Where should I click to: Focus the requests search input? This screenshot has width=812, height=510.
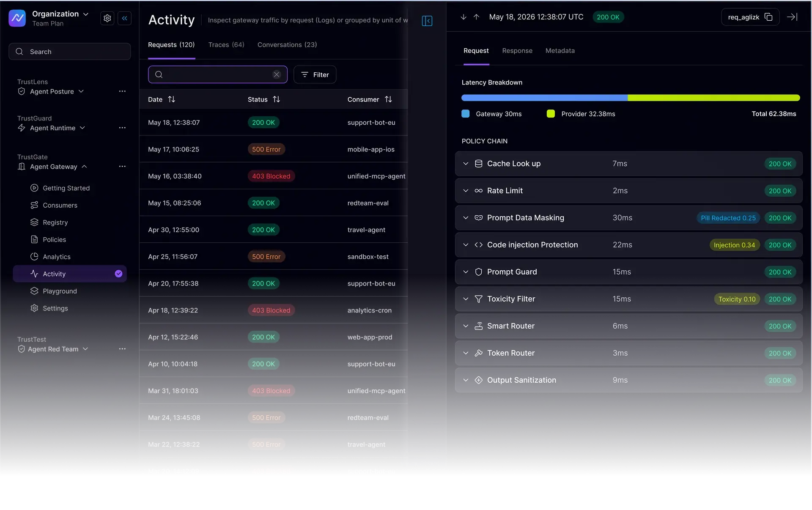(x=217, y=74)
